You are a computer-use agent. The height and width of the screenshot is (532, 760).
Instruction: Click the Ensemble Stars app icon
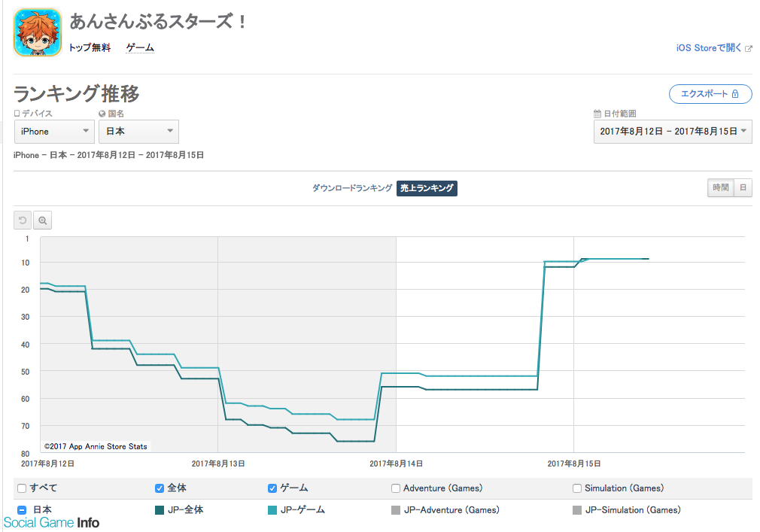click(x=38, y=32)
